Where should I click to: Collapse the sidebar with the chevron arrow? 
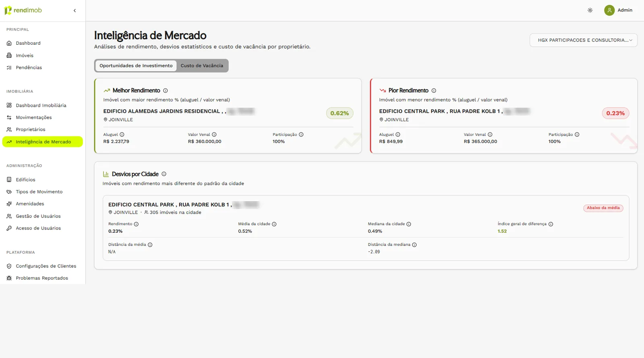(74, 10)
